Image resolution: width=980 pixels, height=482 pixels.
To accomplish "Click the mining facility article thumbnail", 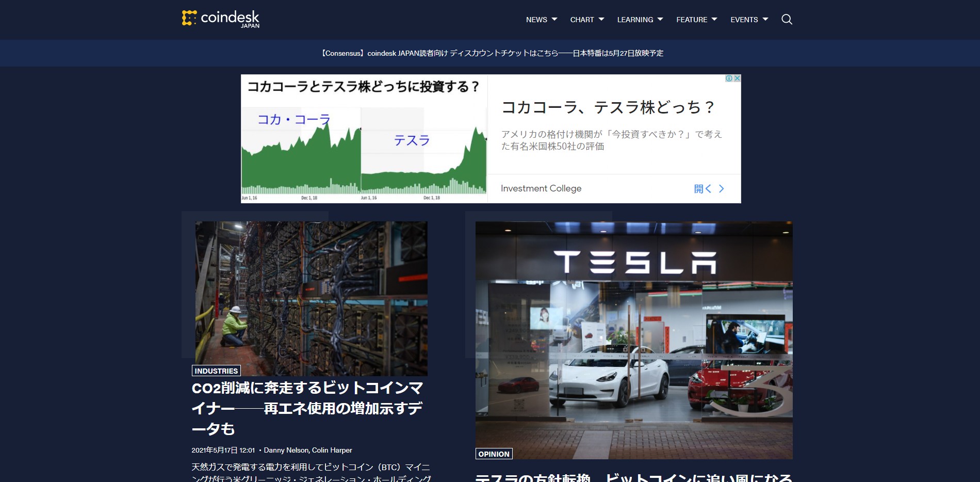I will pyautogui.click(x=311, y=298).
